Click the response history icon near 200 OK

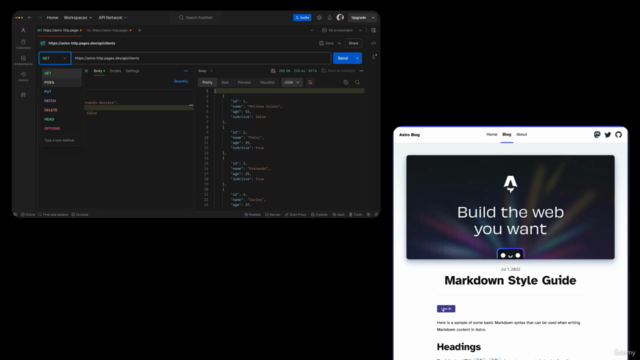tap(273, 71)
